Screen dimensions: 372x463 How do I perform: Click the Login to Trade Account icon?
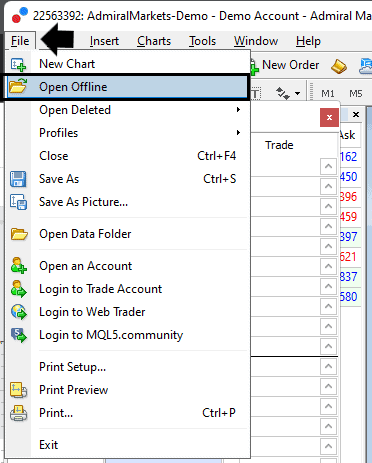click(19, 289)
